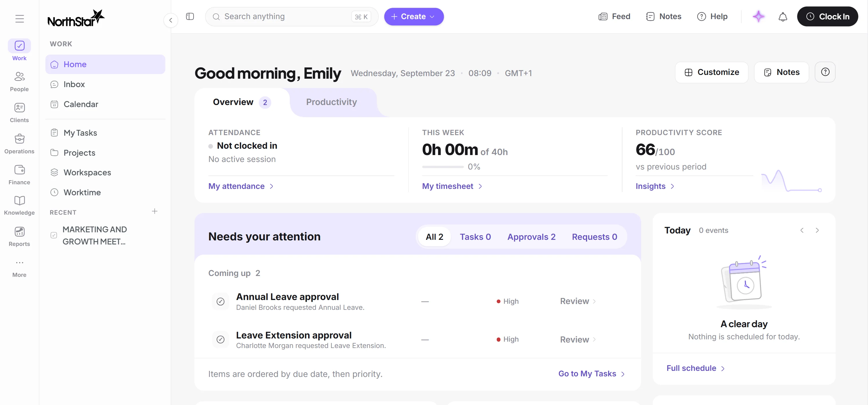
Task: Open recent Marketing and Growth Meet item
Action: 106,235
